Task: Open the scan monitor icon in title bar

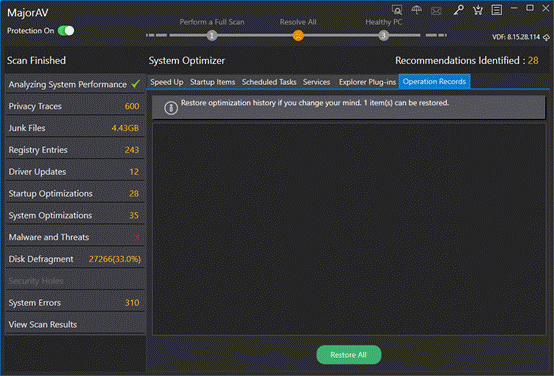Action: pos(397,10)
